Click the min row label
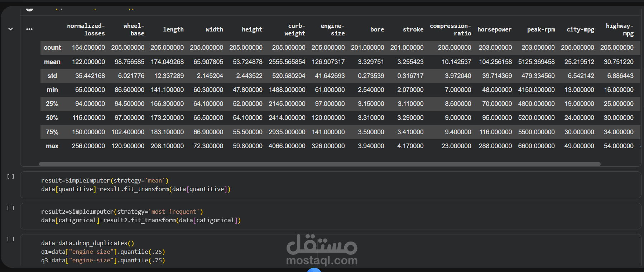 (52, 90)
